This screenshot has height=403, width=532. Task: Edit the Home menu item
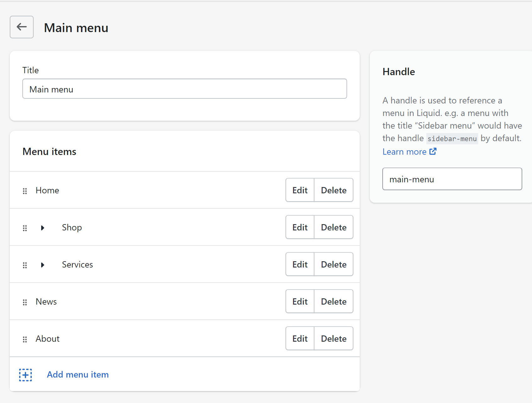300,190
